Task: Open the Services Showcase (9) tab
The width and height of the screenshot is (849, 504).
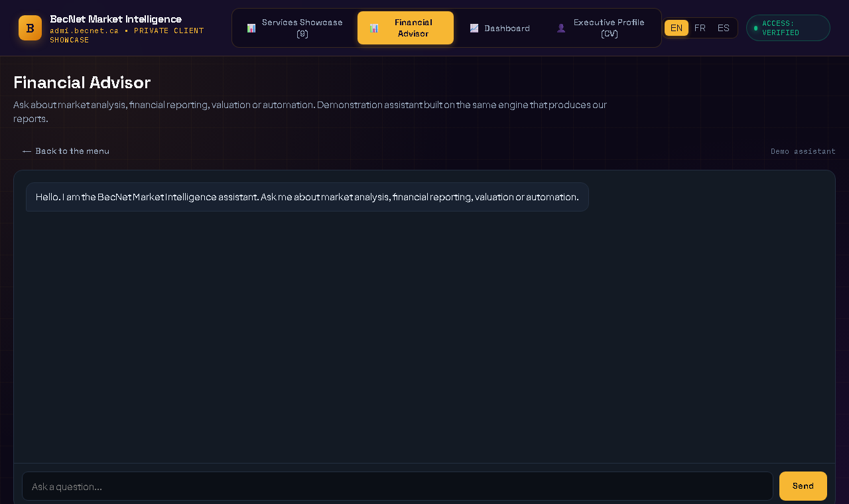Action: (x=295, y=28)
